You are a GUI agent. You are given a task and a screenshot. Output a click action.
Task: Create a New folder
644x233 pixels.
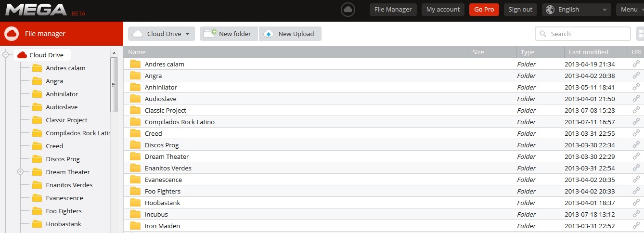click(x=229, y=34)
